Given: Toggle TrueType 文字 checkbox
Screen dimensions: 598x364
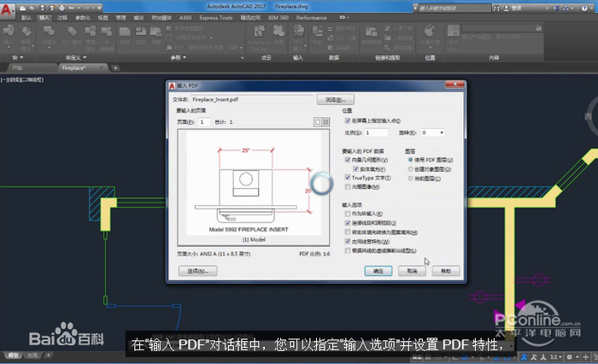Looking at the screenshot, I should tap(347, 178).
